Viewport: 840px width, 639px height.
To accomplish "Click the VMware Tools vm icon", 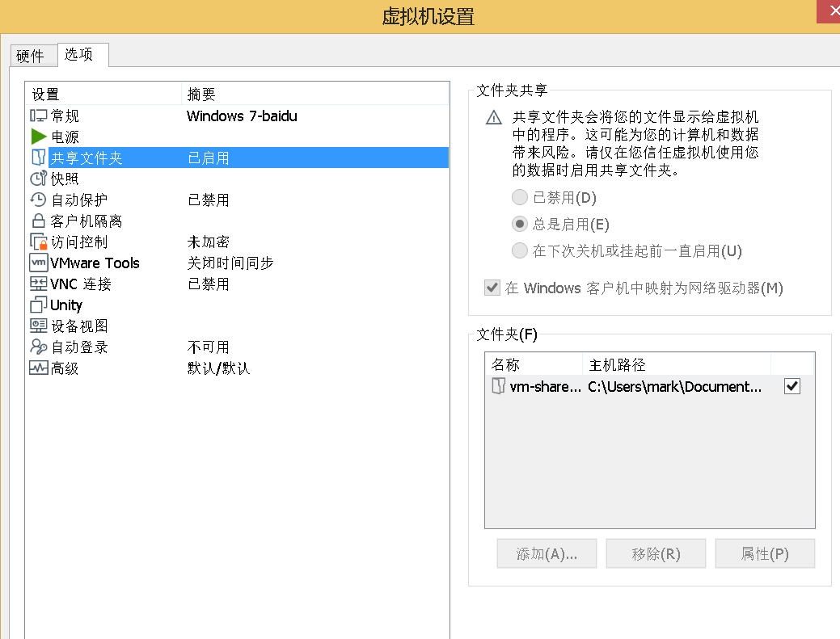I will [x=39, y=263].
